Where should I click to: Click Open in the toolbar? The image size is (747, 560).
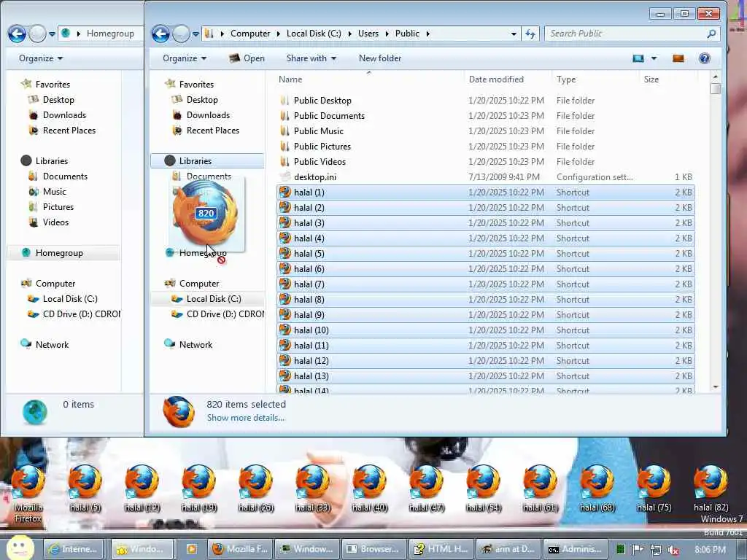click(247, 58)
